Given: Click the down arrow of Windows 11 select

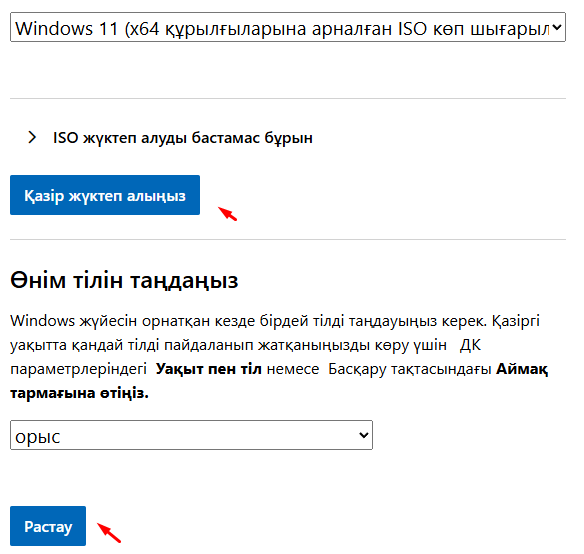Looking at the screenshot, I should (557, 27).
